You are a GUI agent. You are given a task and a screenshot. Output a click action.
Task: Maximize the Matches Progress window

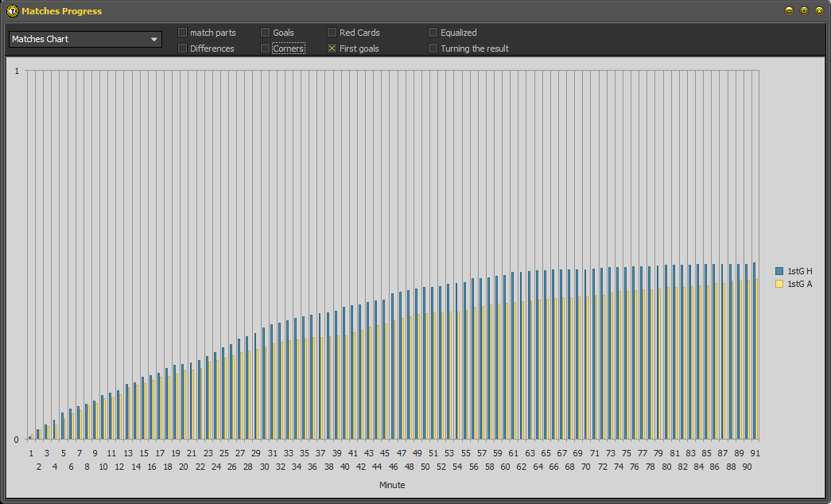coord(804,11)
